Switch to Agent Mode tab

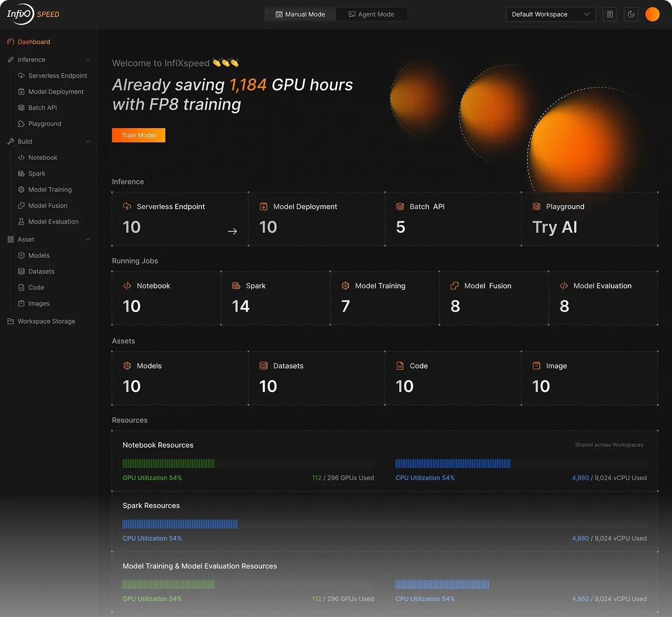[x=371, y=14]
